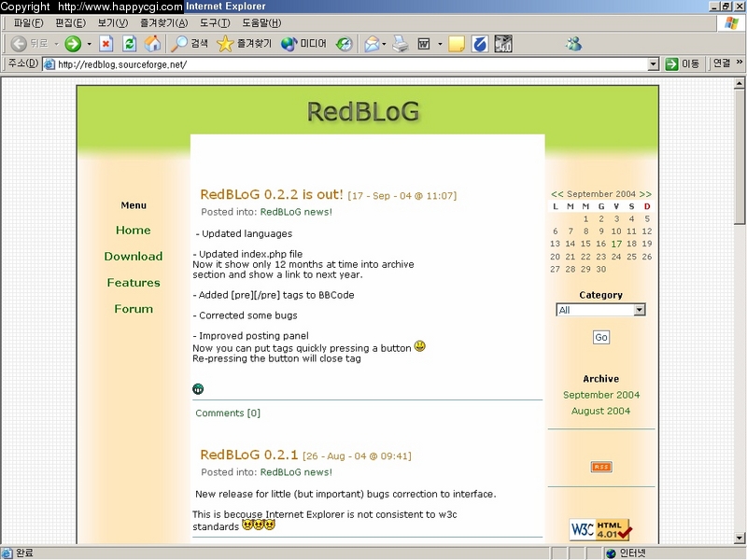This screenshot has height=560, width=747.
Task: Show browsing history with the History icon
Action: coord(344,44)
